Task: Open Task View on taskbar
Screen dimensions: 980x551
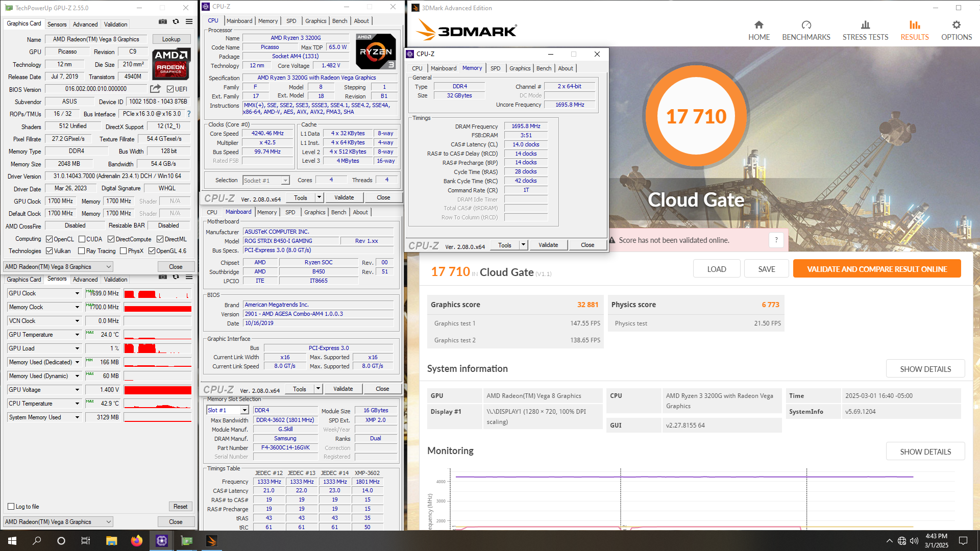Action: click(86, 541)
